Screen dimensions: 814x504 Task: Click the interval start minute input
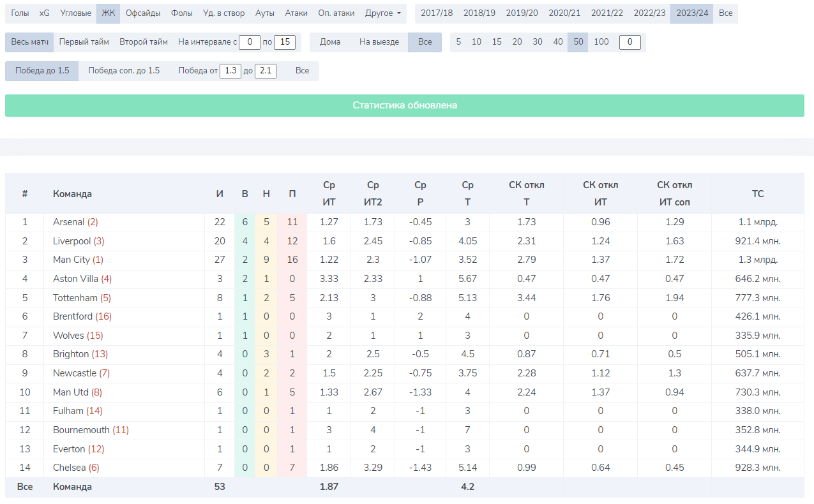(250, 42)
